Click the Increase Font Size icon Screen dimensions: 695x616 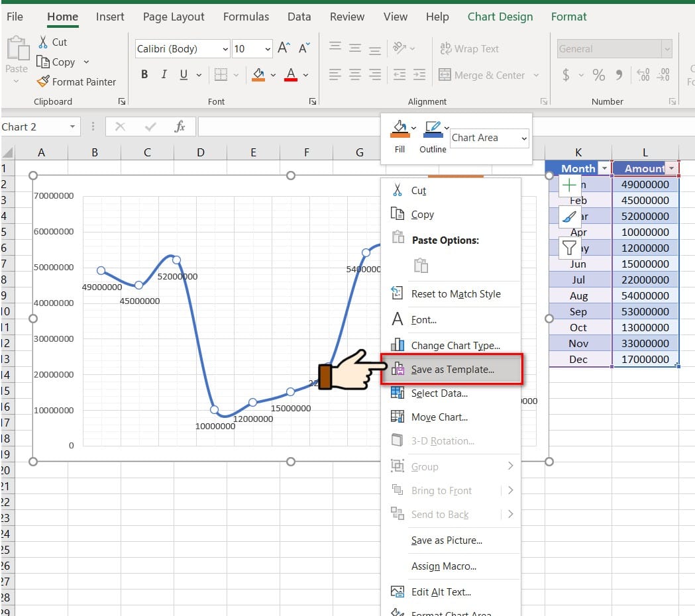point(284,48)
